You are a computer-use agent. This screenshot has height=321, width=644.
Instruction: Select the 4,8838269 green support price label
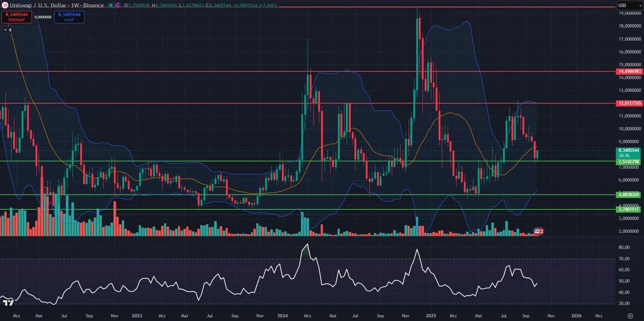(x=629, y=195)
